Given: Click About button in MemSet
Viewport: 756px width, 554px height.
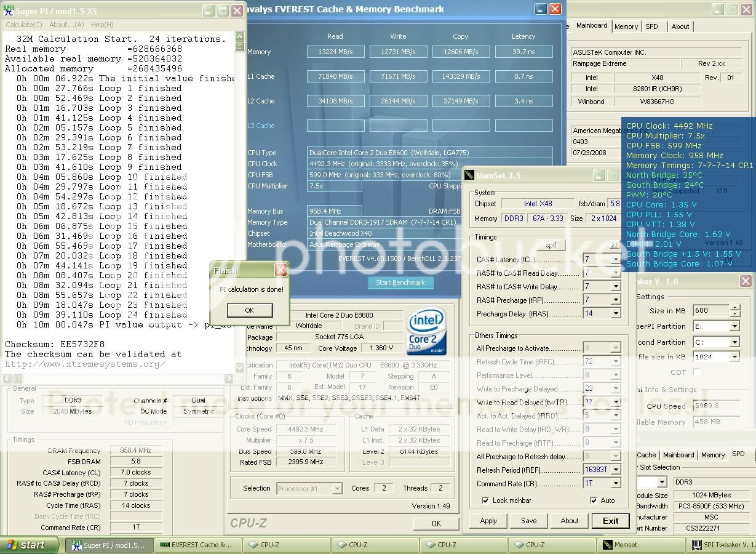Looking at the screenshot, I should click(x=570, y=521).
